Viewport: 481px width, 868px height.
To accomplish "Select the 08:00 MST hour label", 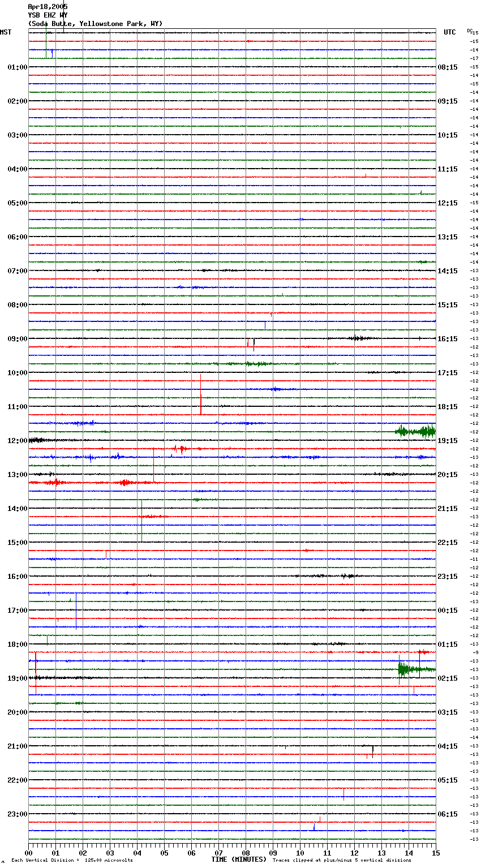I will pyautogui.click(x=18, y=305).
